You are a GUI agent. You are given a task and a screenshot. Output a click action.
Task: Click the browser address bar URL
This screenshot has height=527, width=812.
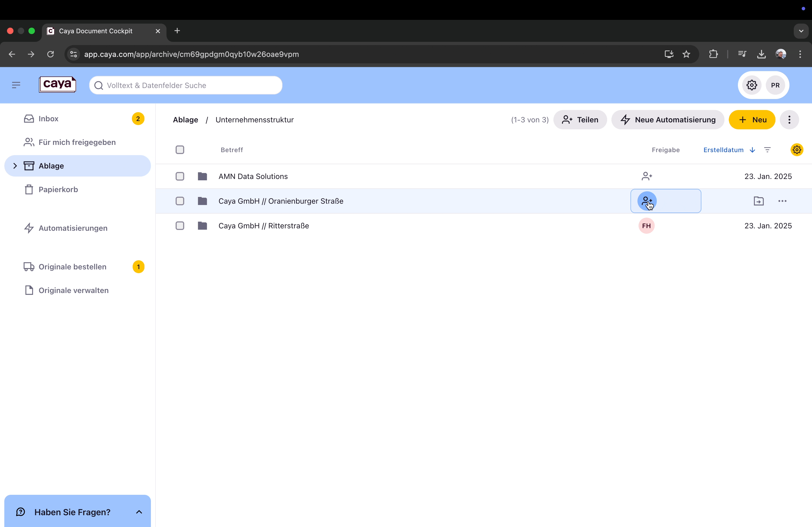point(191,54)
